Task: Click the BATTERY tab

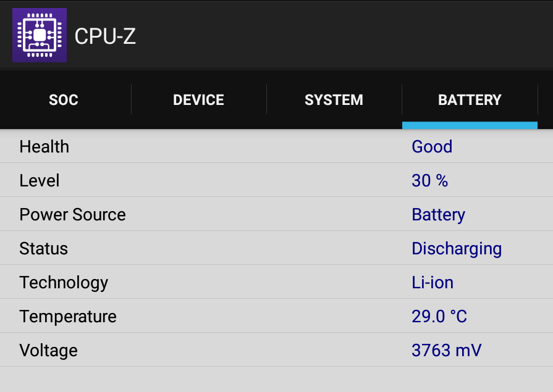Action: point(470,100)
